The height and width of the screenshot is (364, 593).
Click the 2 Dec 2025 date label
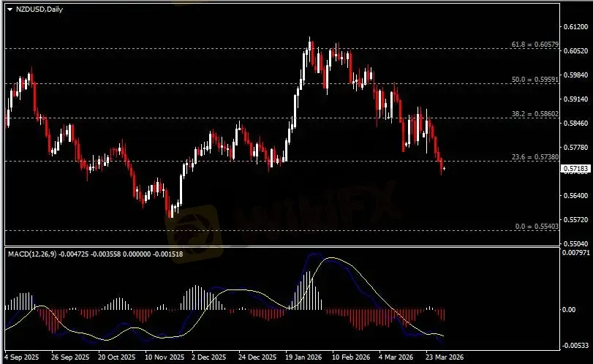tap(208, 359)
